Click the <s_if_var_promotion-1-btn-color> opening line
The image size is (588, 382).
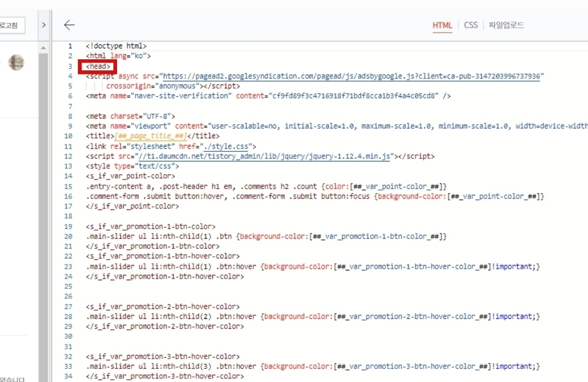[151, 226]
